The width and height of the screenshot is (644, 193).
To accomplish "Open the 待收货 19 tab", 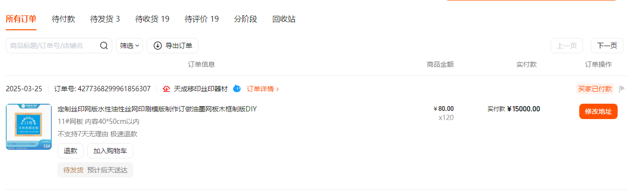I will (x=152, y=19).
